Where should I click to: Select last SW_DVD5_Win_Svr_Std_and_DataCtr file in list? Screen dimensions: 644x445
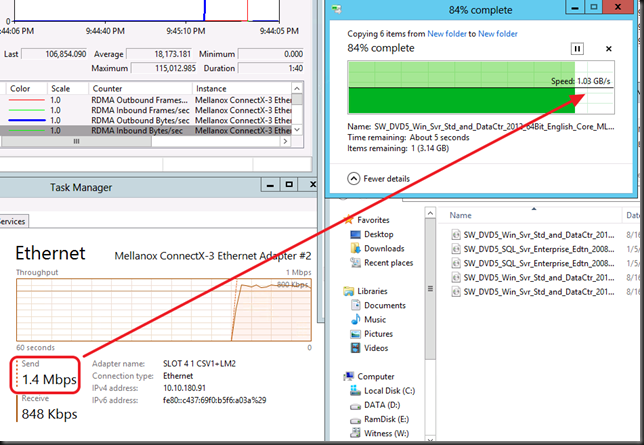pos(533,292)
